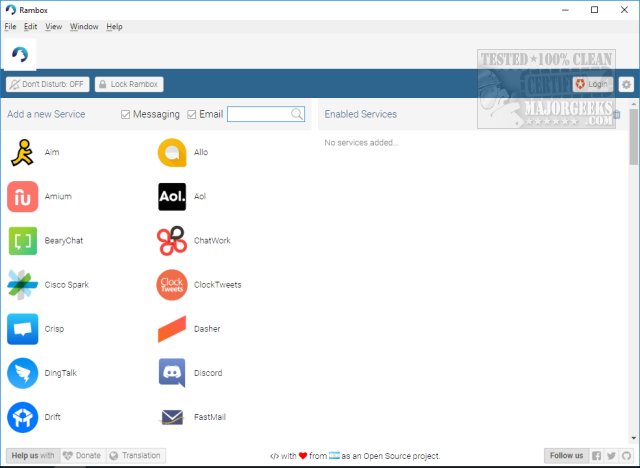Image resolution: width=640 pixels, height=468 pixels.
Task: Click the "No services added..." text
Action: (x=361, y=142)
